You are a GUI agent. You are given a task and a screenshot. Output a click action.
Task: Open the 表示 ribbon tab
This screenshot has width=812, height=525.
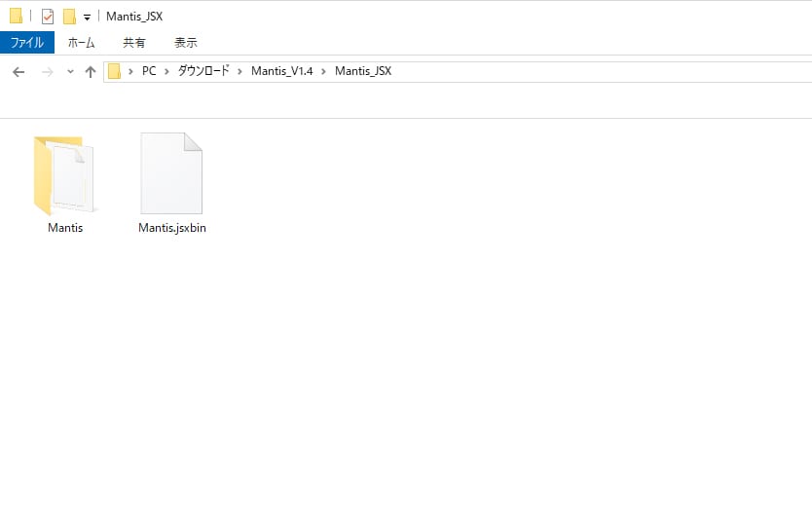(x=185, y=43)
